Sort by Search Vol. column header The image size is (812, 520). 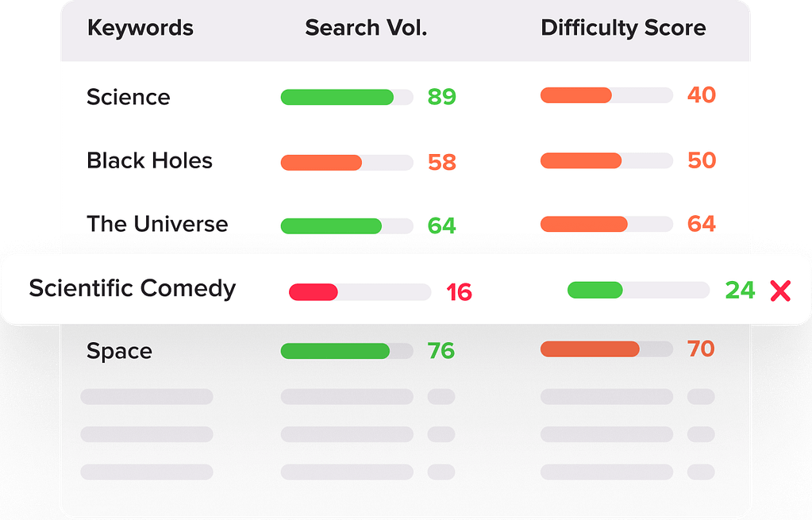(366, 29)
